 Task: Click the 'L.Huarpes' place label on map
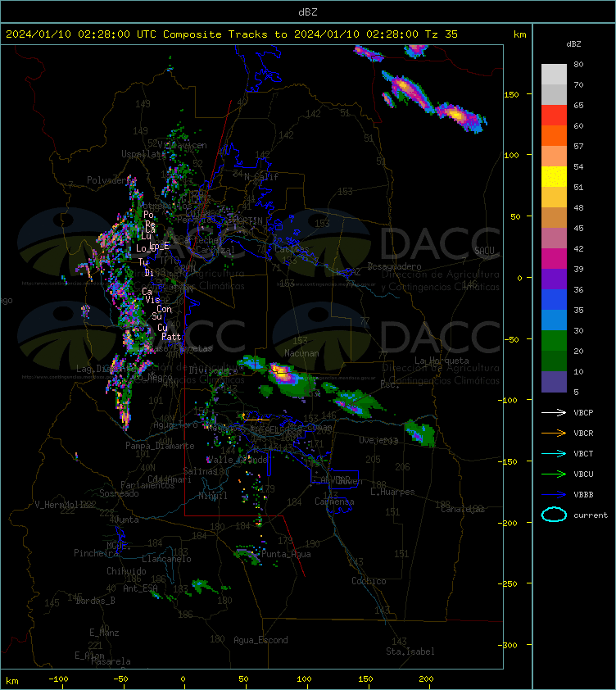pos(392,492)
